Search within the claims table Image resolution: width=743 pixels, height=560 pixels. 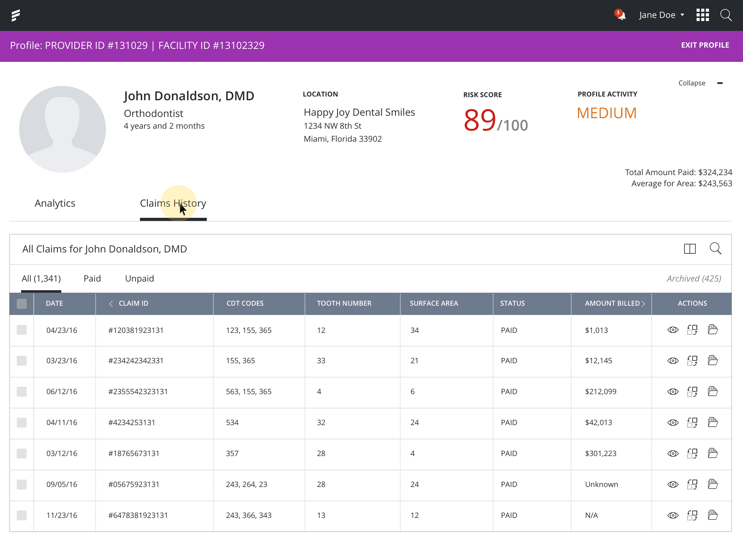[x=715, y=249]
